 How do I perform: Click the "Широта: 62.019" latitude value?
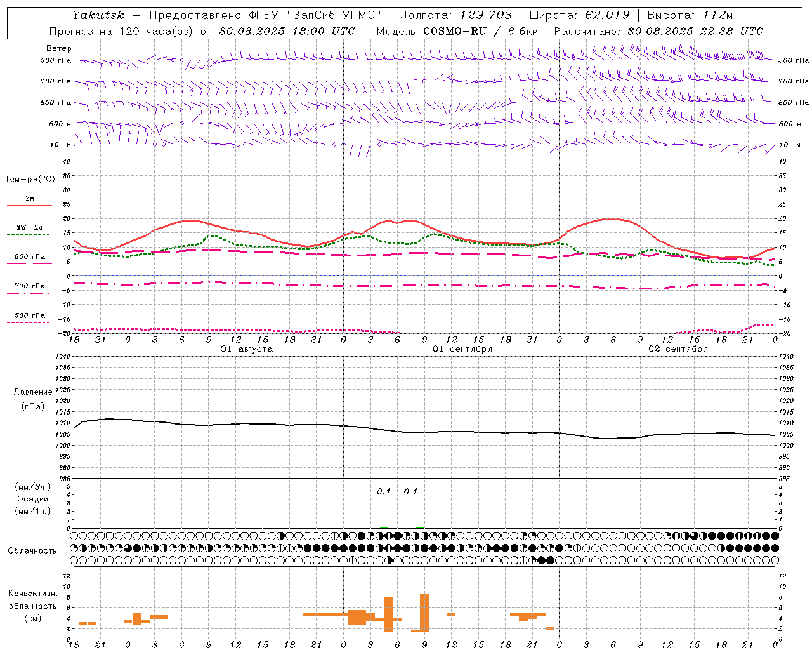[x=580, y=15]
